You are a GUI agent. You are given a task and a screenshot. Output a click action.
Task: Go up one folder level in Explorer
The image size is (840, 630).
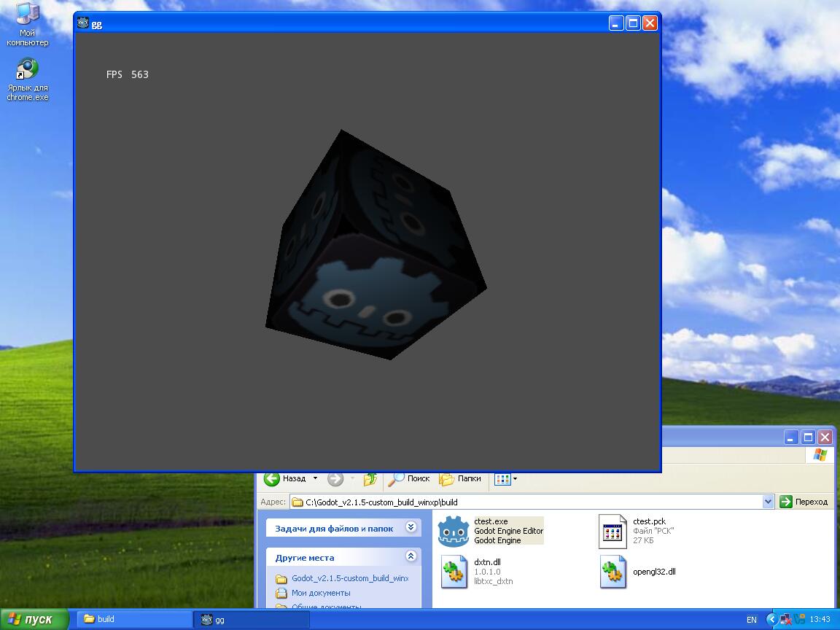point(370,479)
